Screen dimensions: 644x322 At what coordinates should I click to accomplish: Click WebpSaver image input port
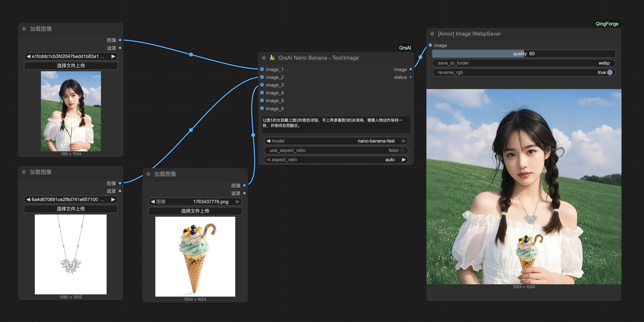[x=430, y=45]
